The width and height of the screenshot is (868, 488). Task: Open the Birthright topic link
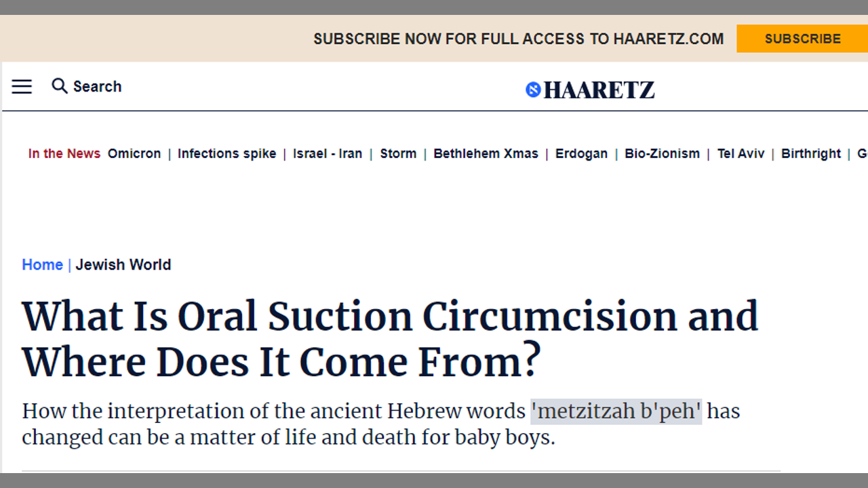coord(810,154)
